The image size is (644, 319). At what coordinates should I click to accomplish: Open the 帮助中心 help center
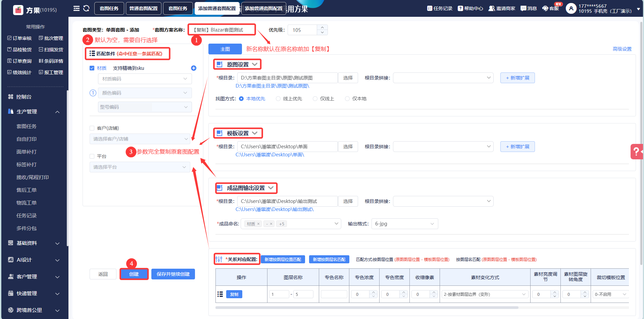(x=470, y=8)
